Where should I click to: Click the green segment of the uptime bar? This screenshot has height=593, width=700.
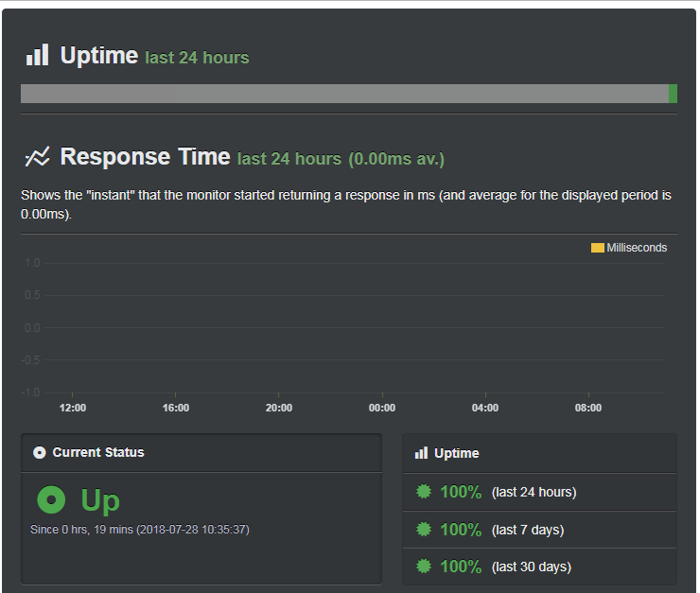pyautogui.click(x=673, y=94)
